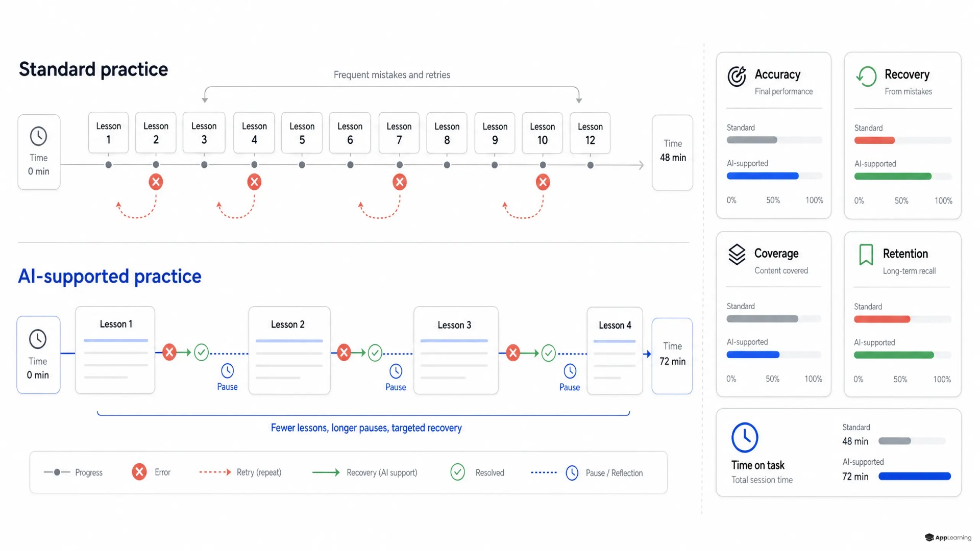Viewport: 980px width, 551px height.
Task: Select the Lesson 5 box in Standard practice
Action: [x=302, y=133]
